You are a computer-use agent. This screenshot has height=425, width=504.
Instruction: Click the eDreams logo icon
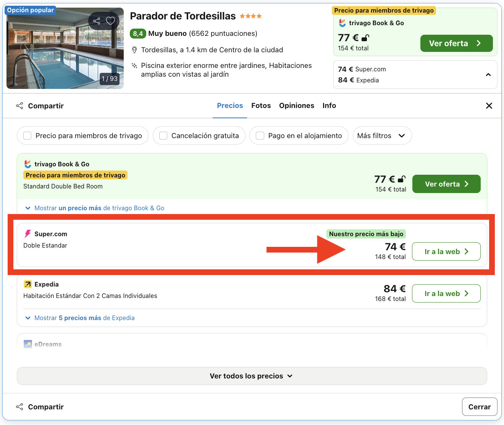(x=27, y=344)
